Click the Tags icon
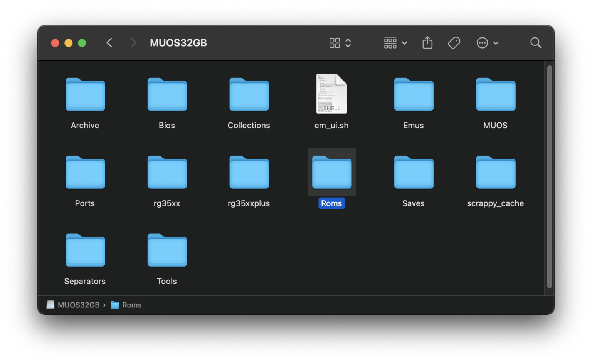Image resolution: width=592 pixels, height=364 pixels. tap(454, 43)
